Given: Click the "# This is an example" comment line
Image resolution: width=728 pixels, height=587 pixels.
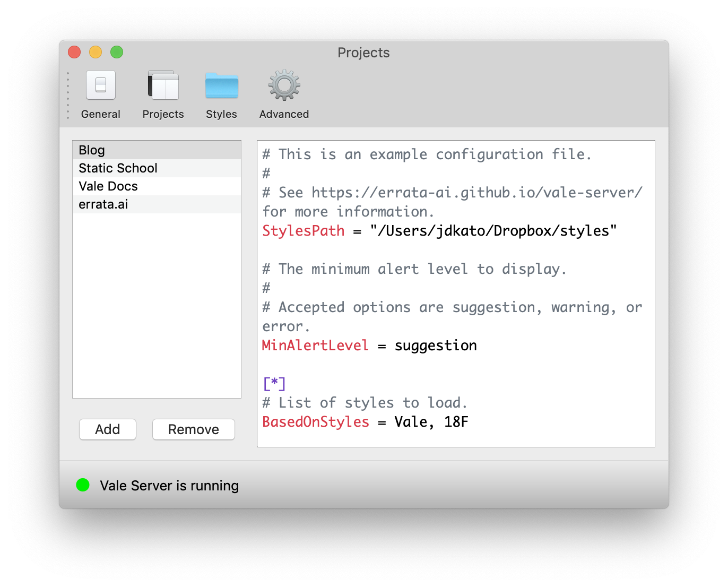Looking at the screenshot, I should (x=427, y=154).
